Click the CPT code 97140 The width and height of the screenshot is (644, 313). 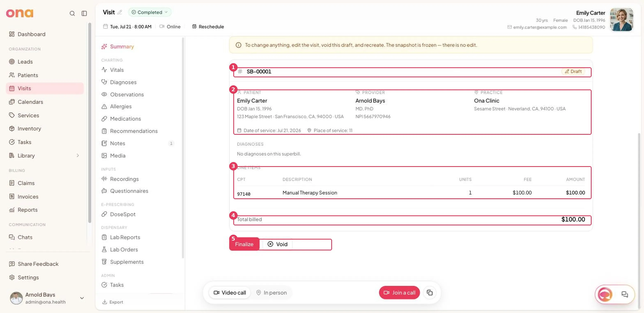244,194
